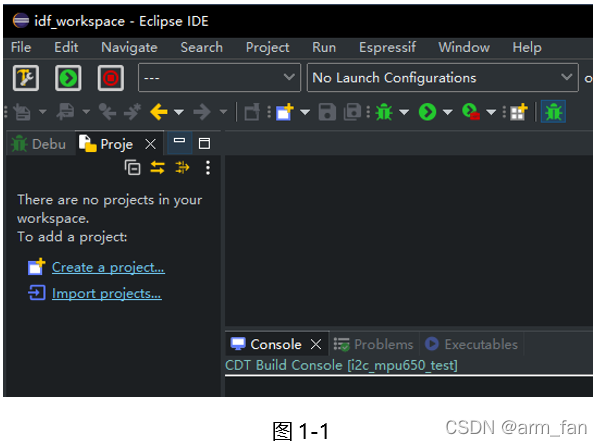Expand the Back history dropdown arrow
The height and width of the screenshot is (446, 602).
click(x=179, y=112)
